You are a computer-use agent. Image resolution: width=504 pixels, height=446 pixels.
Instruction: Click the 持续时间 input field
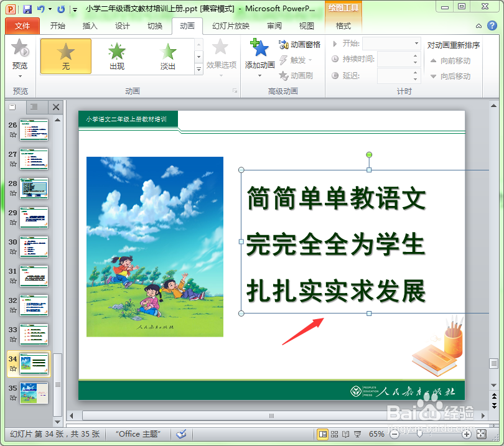(x=394, y=59)
